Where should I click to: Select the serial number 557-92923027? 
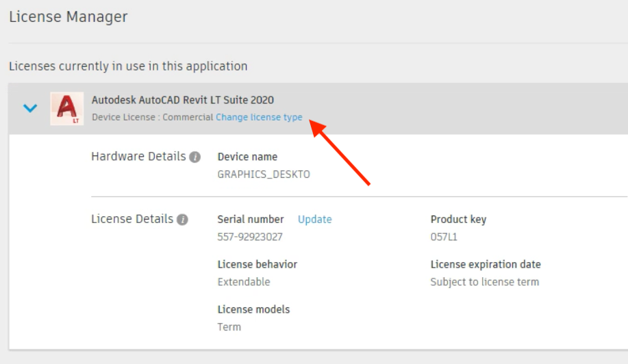250,237
